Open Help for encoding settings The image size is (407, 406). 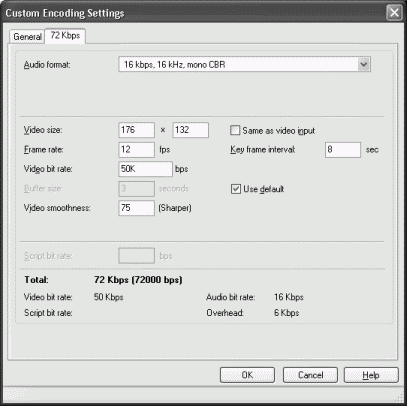point(371,375)
